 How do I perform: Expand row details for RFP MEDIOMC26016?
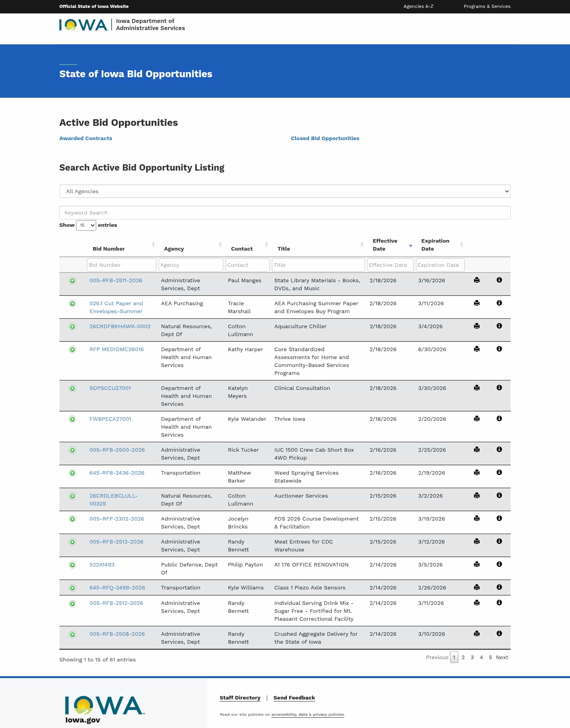click(x=72, y=350)
